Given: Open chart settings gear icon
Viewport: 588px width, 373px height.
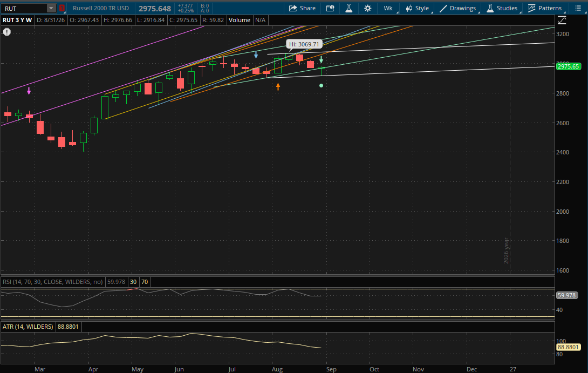Looking at the screenshot, I should [x=367, y=8].
